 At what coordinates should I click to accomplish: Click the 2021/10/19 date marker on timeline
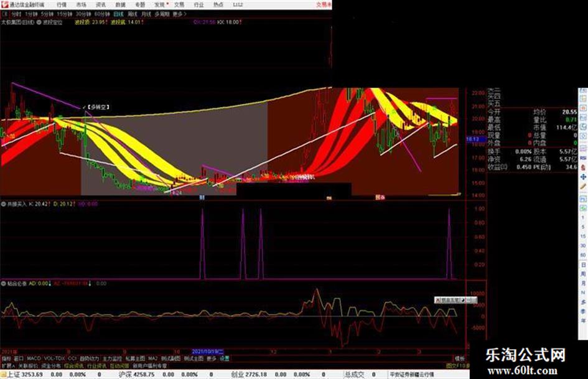(207, 352)
